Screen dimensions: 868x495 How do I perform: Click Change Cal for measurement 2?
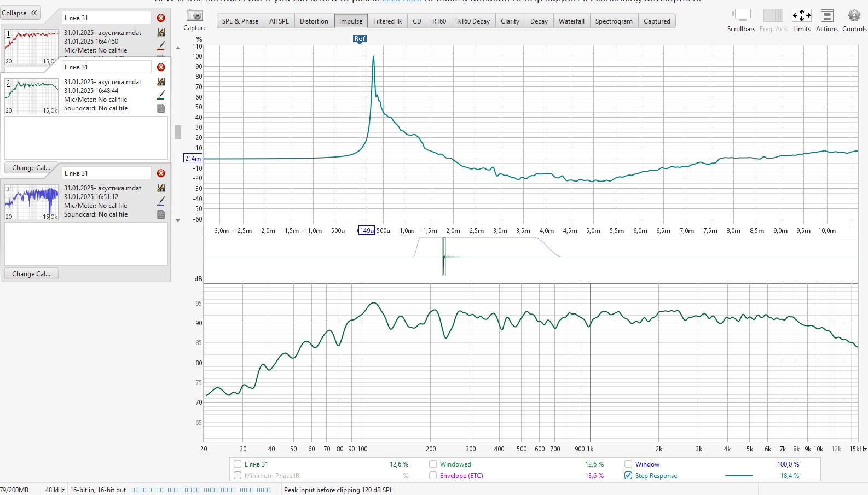coord(31,168)
